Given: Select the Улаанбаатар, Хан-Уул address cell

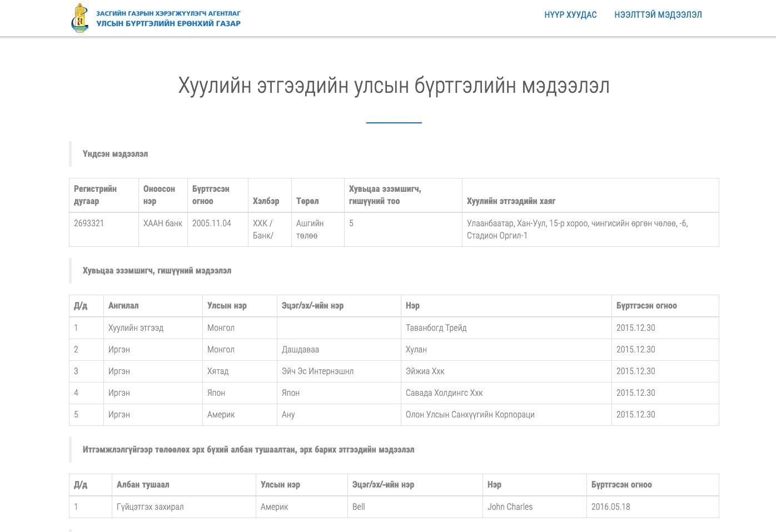Looking at the screenshot, I should [577, 229].
